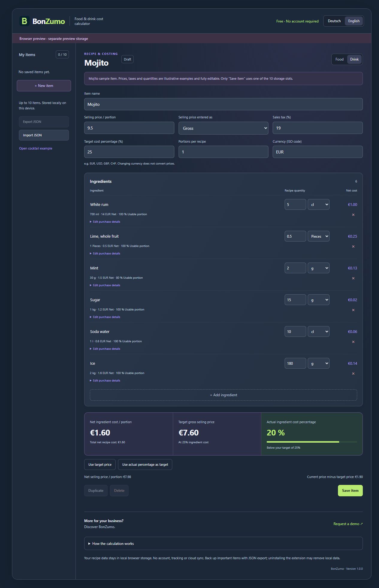The width and height of the screenshot is (379, 588).
Task: Expand Edit purchase details for Lime
Action: click(105, 254)
